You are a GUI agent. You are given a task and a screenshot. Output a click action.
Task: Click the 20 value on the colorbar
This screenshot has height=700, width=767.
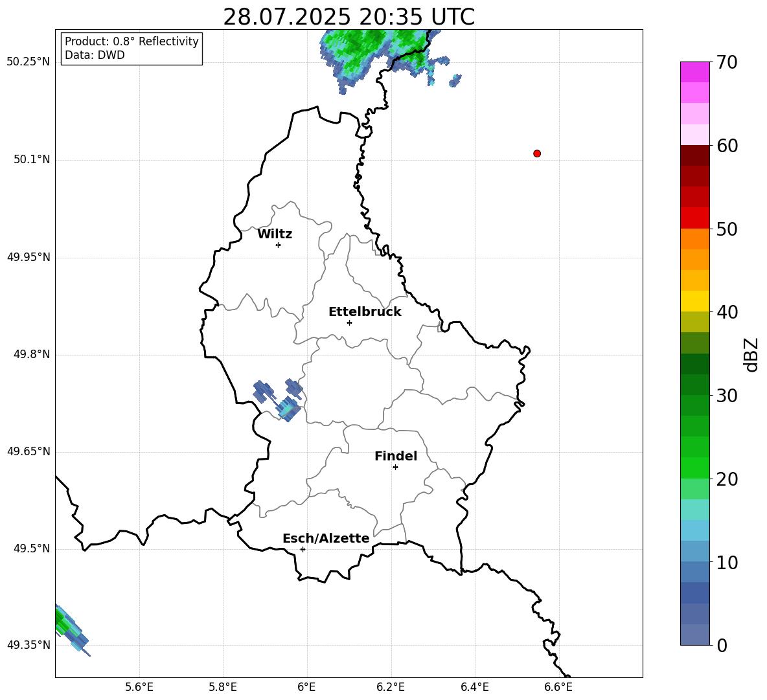pos(727,479)
